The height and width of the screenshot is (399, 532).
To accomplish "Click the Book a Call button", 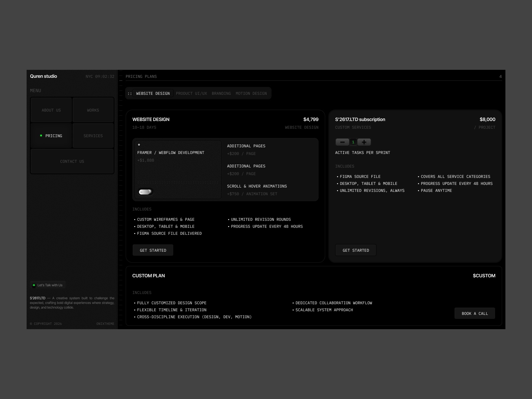I will 475,314.
